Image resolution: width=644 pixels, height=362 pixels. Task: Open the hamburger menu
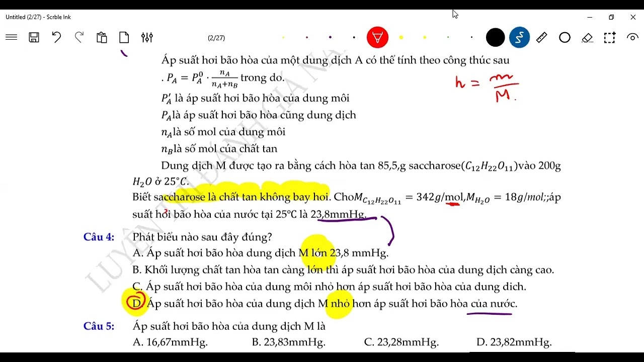point(11,37)
